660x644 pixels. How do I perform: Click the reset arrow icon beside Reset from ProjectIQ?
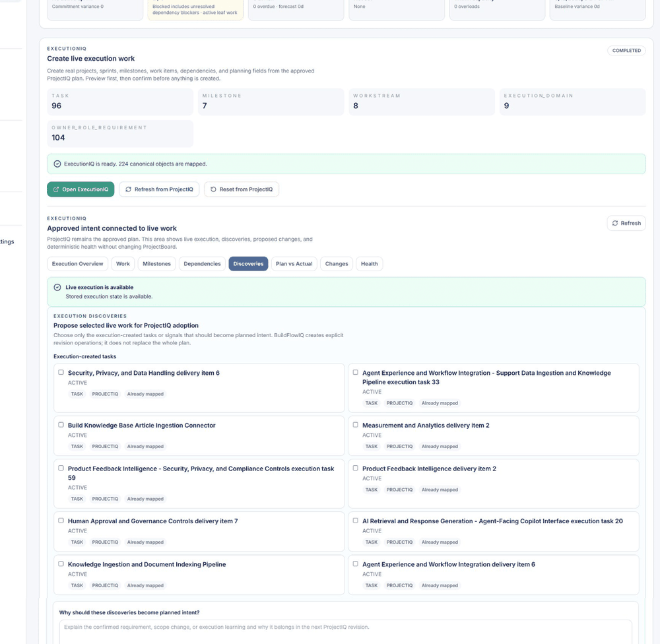click(x=213, y=189)
